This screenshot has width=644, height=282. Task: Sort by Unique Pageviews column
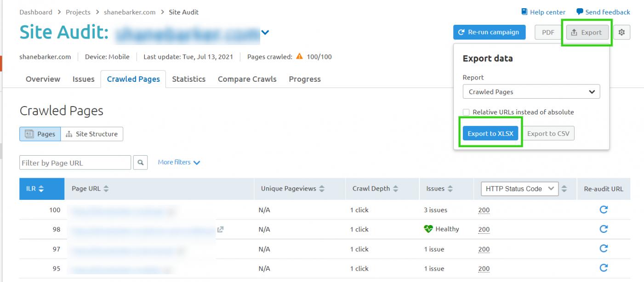pos(322,189)
